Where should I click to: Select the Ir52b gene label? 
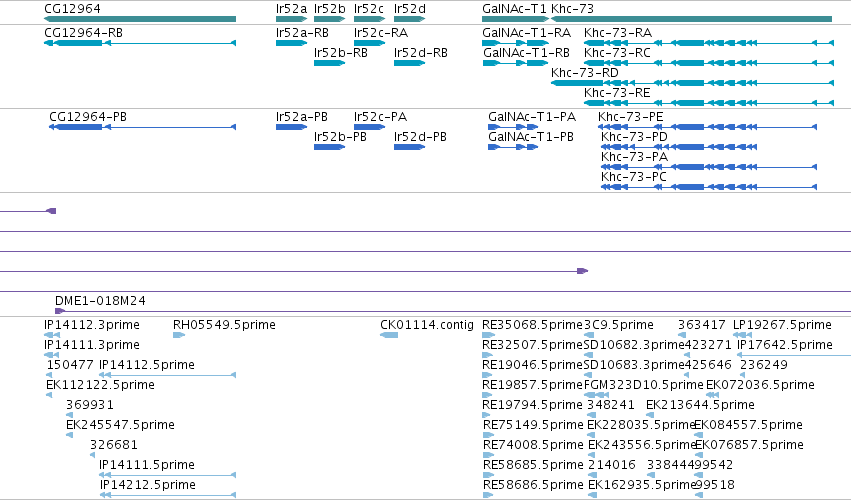(x=329, y=9)
